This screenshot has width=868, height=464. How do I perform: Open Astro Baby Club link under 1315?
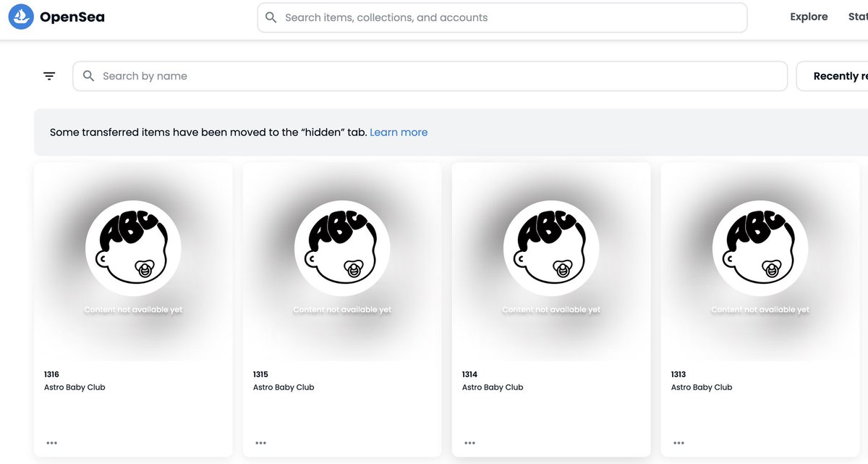[284, 387]
